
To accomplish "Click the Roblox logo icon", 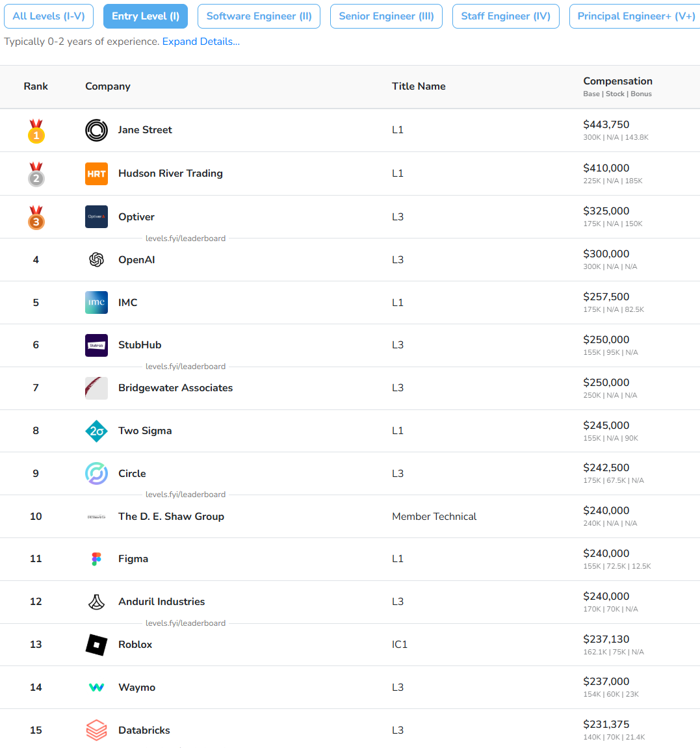I will (96, 645).
